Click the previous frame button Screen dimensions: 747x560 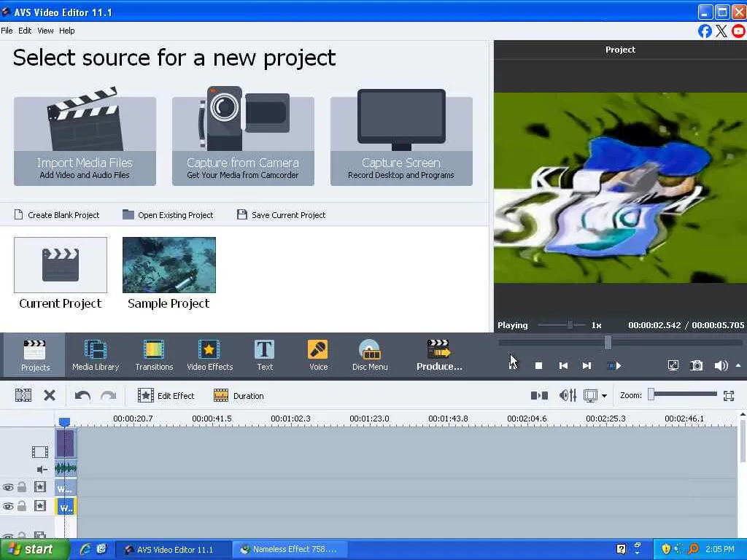[x=563, y=366]
